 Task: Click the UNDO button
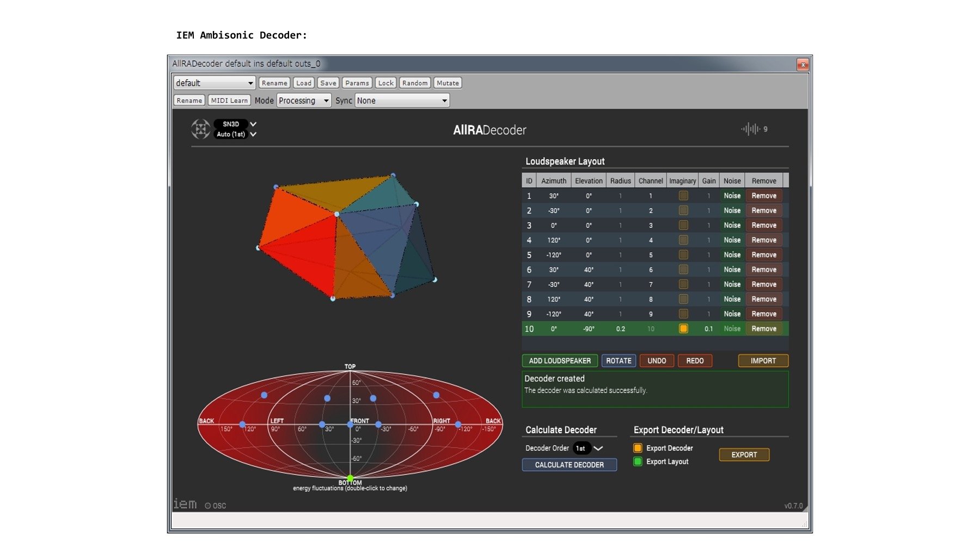click(x=657, y=361)
